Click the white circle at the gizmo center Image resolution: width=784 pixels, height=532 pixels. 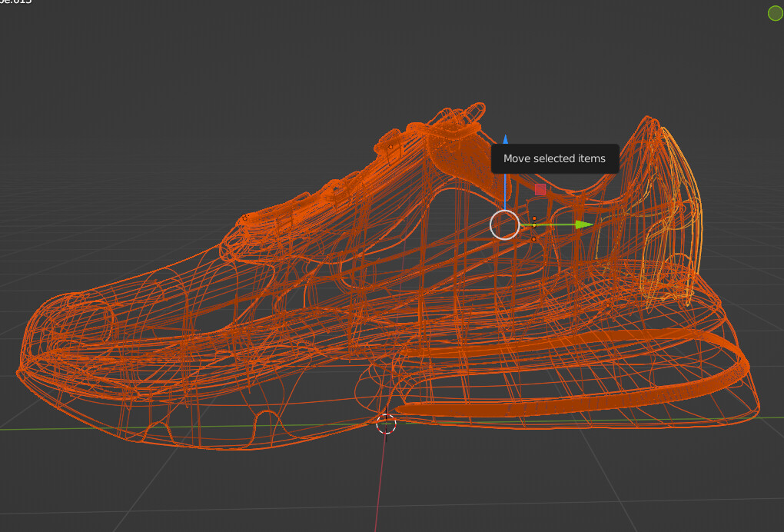point(506,225)
